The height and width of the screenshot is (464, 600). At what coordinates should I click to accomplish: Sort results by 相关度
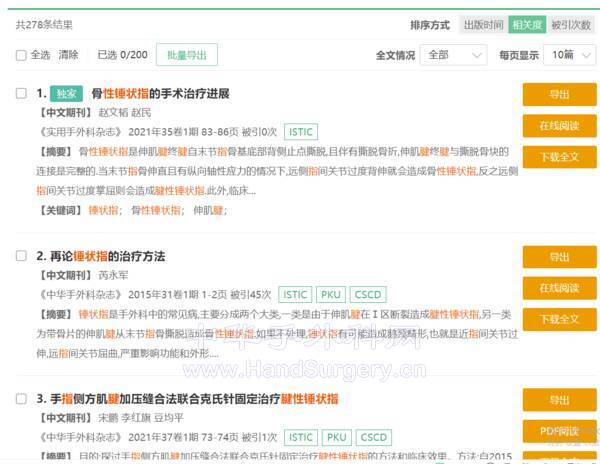[527, 25]
